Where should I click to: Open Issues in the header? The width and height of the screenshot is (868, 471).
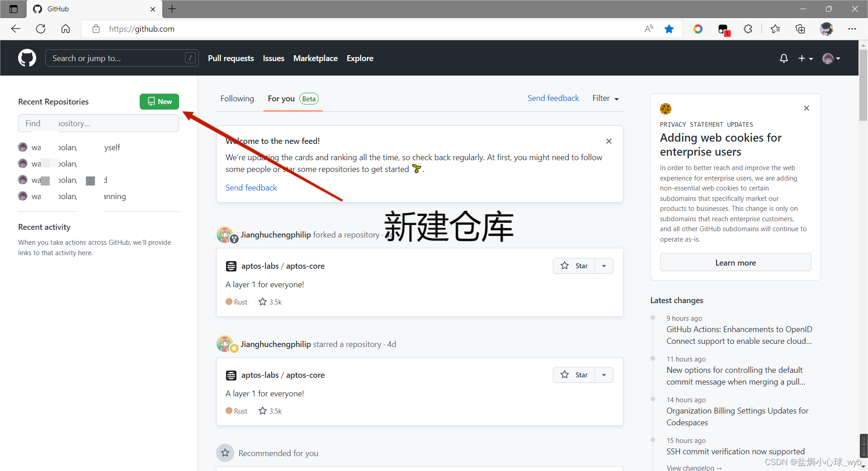(x=274, y=58)
